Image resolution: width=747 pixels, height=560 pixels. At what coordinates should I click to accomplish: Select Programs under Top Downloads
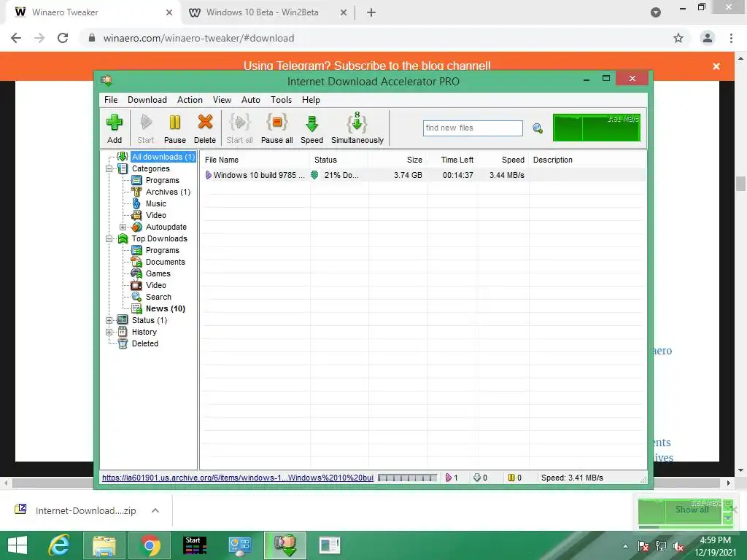(x=163, y=251)
